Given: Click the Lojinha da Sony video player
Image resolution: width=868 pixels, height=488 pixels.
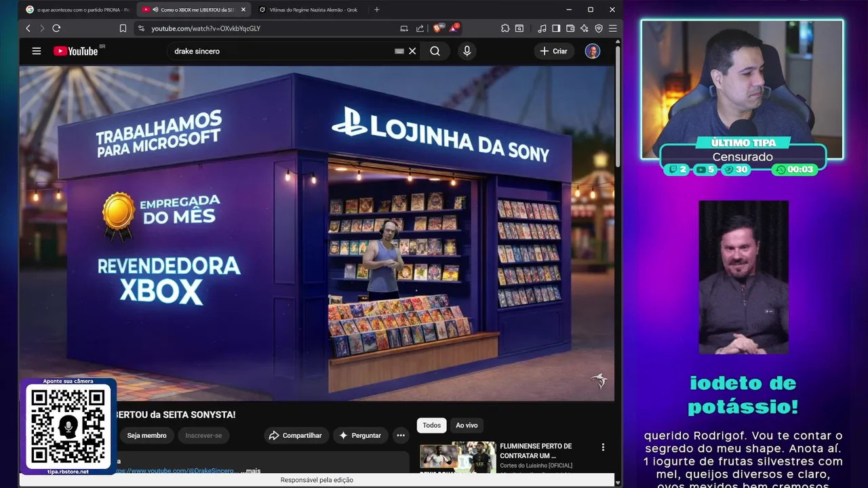Looking at the screenshot, I should tap(317, 233).
